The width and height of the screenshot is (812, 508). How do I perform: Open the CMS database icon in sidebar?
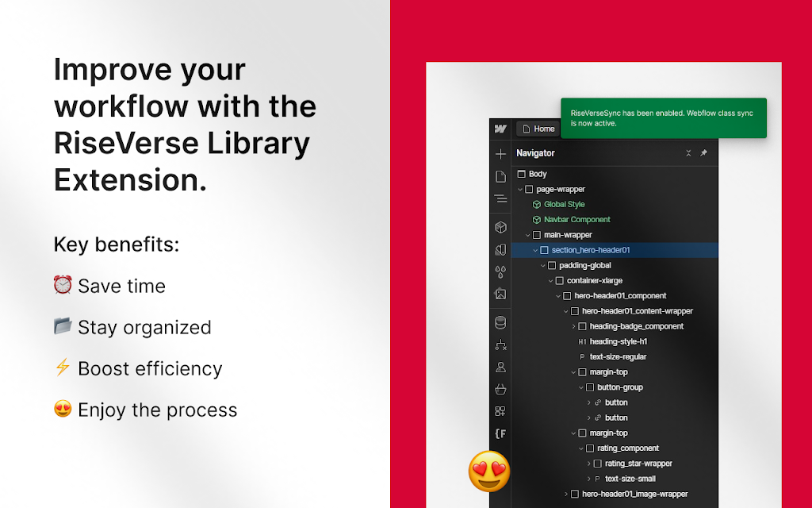point(500,322)
